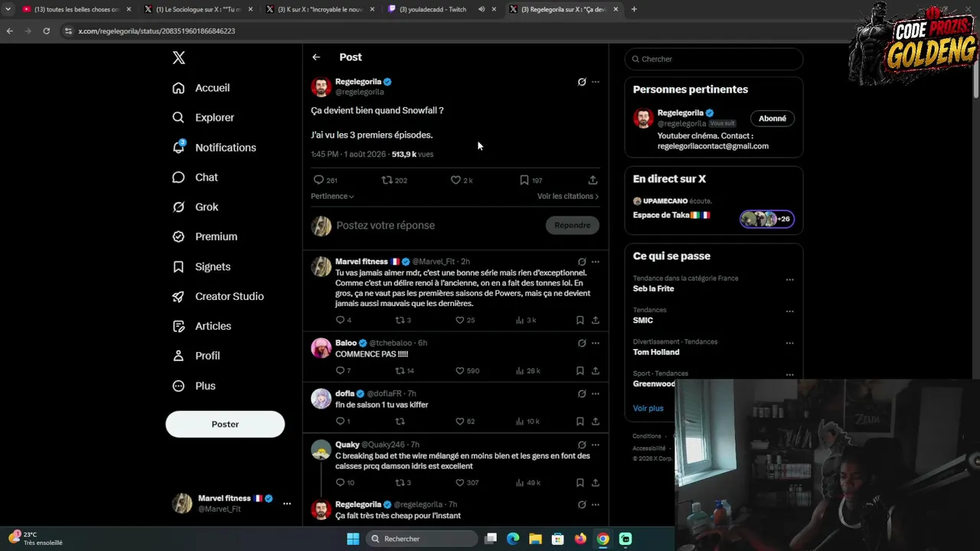
Task: Open the Tom Holland trend
Action: coord(656,352)
